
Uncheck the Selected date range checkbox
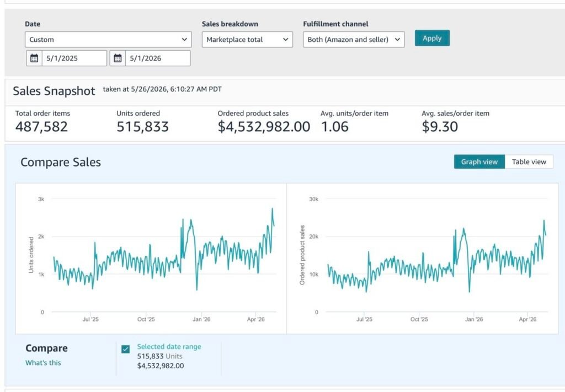pos(125,349)
